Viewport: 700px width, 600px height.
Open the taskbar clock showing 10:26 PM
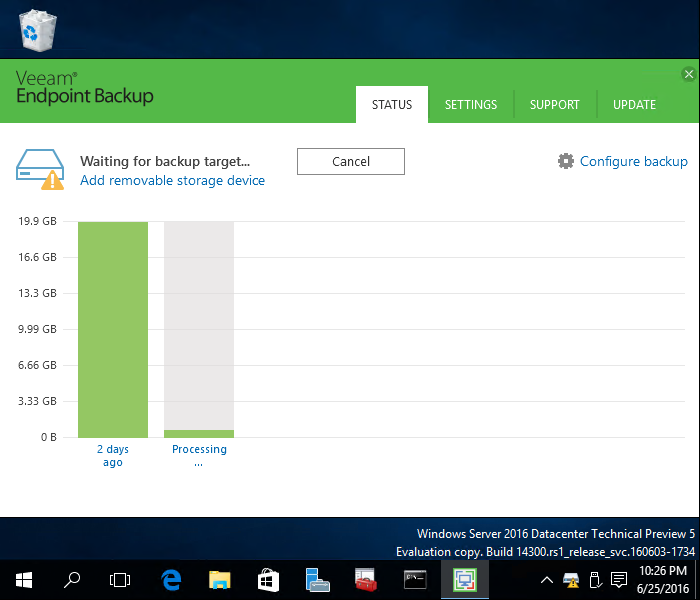(662, 580)
